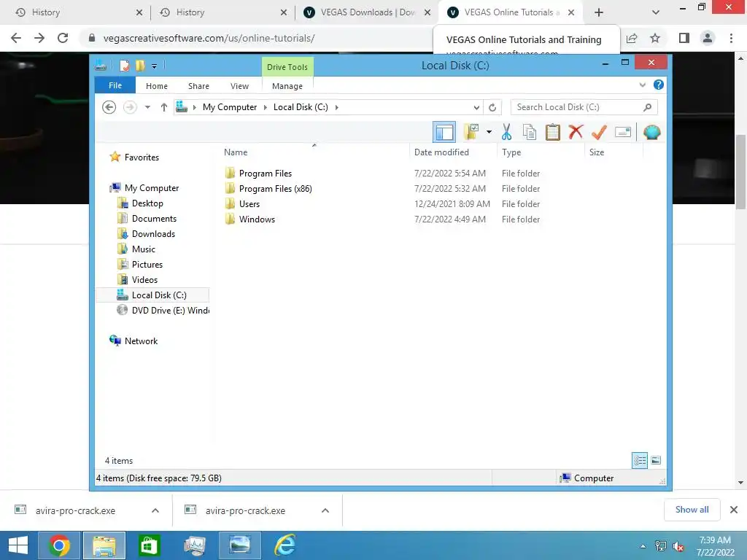Click the Explorer Back arrow button
The image size is (747, 560).
109,107
